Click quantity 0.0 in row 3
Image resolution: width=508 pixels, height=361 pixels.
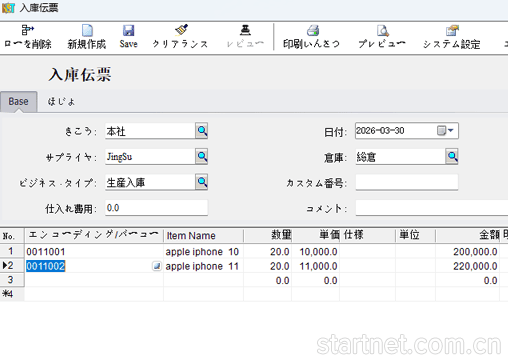pyautogui.click(x=268, y=280)
